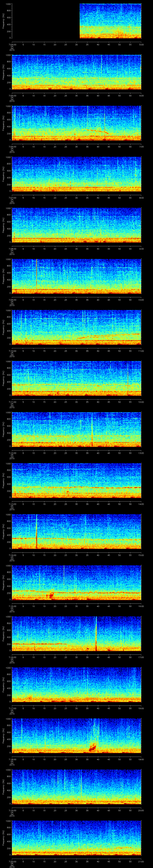Select the 7:14:00 start time label
Viewport: 153px width, 868px height.
(x=12, y=555)
